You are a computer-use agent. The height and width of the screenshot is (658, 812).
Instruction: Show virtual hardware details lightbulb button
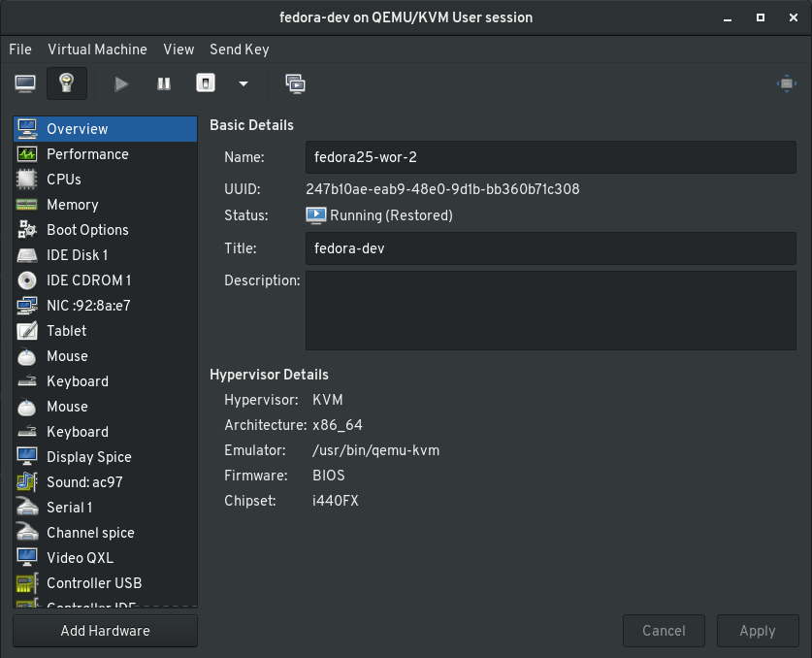(x=66, y=83)
